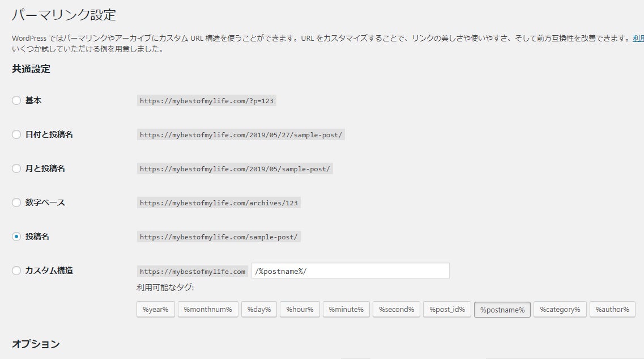Viewport: 644px width, 359px height.
Task: Add the %minute% tag button
Action: (x=346, y=309)
